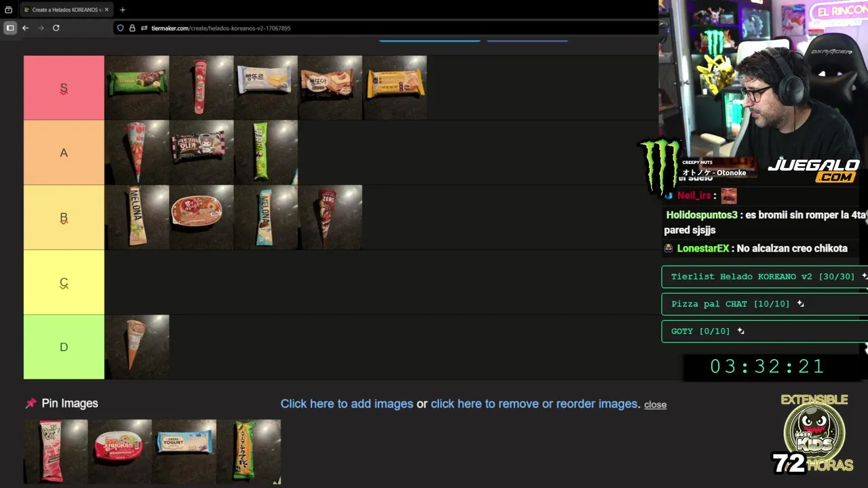Click the GOTY goal bar
This screenshot has width=868, height=488.
764,331
